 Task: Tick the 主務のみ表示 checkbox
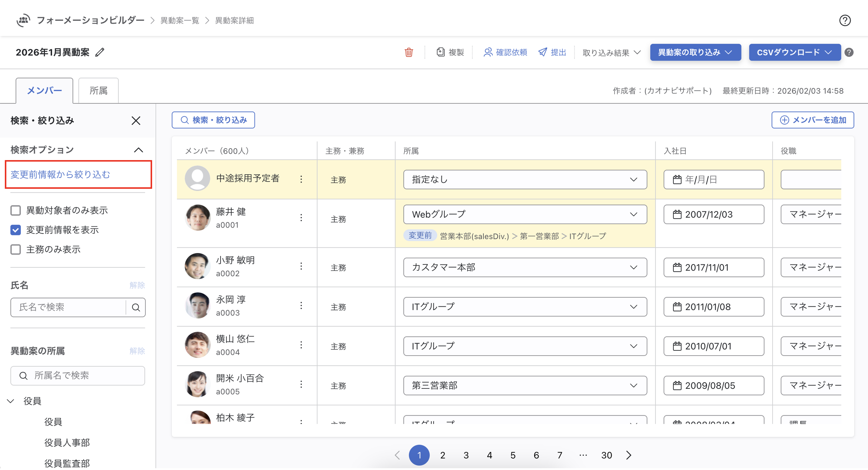coord(15,250)
